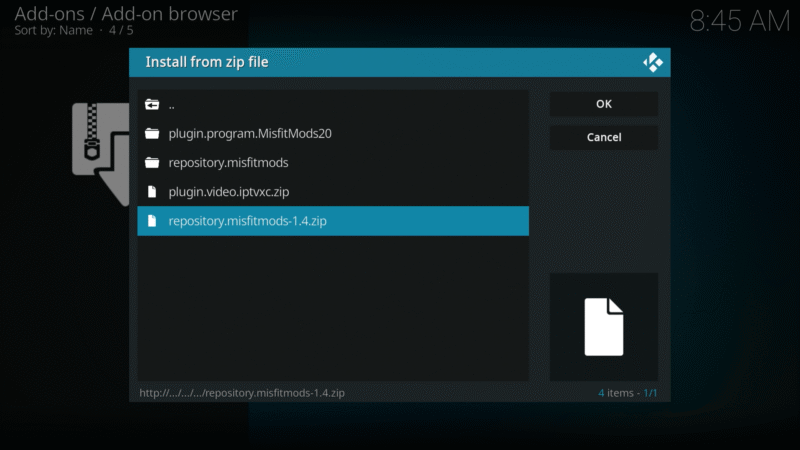The height and width of the screenshot is (450, 800).
Task: Click the 8:45 AM clock
Action: tap(739, 21)
